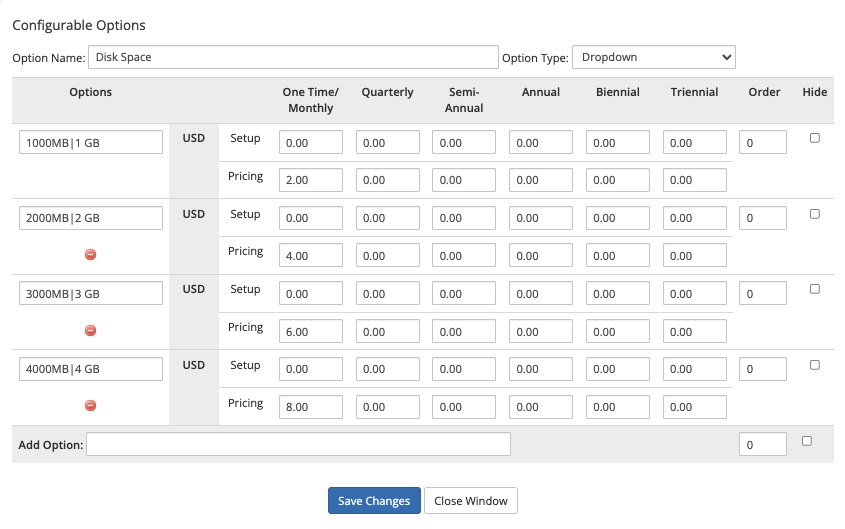Enable Hide for the 3000MB|3 GB option

[x=814, y=289]
